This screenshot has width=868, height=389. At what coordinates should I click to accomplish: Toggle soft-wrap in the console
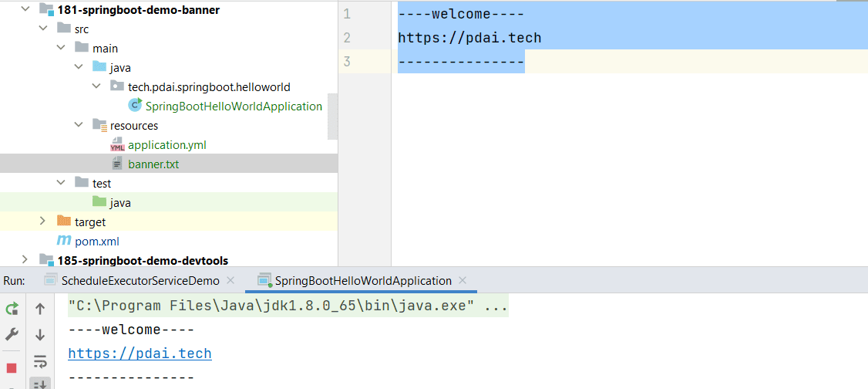pyautogui.click(x=40, y=361)
